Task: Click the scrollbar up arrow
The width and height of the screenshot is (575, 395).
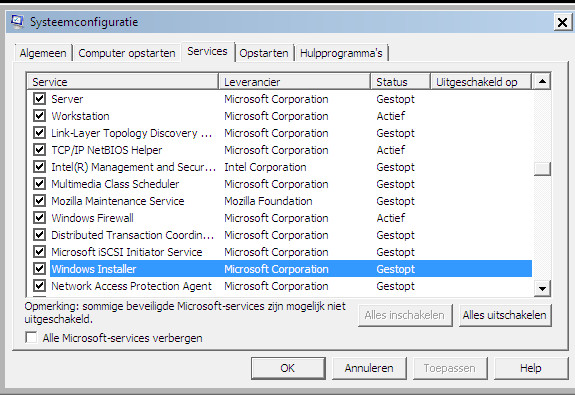Action: (542, 81)
